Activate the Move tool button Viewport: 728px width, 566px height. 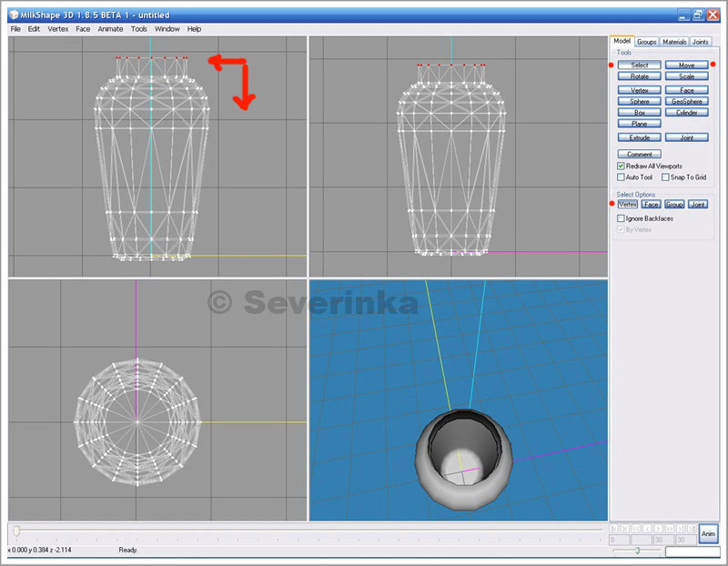687,65
